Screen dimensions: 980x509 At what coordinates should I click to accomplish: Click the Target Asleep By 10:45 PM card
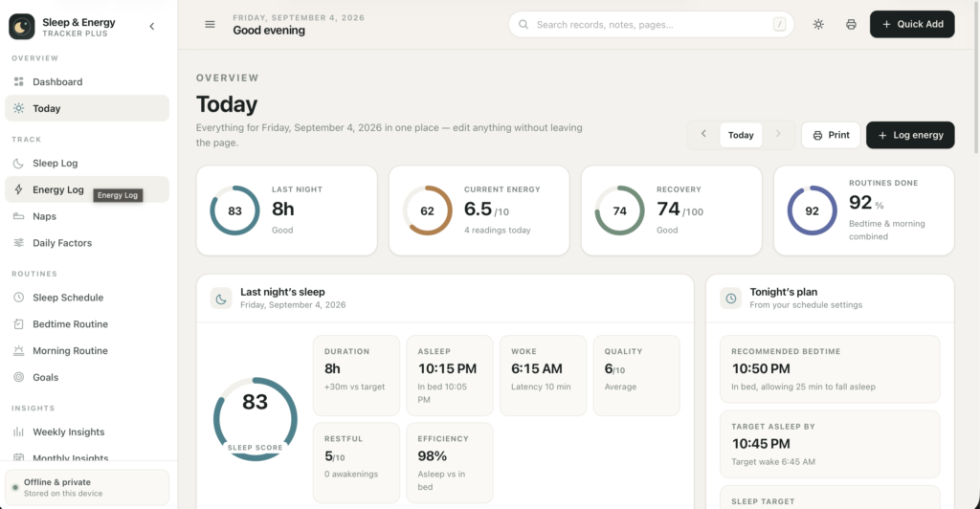(x=830, y=444)
